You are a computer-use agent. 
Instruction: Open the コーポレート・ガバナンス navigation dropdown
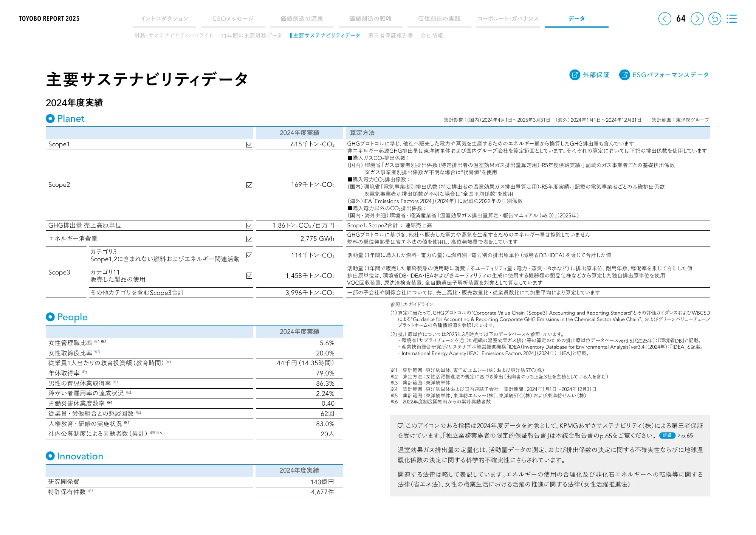[508, 18]
